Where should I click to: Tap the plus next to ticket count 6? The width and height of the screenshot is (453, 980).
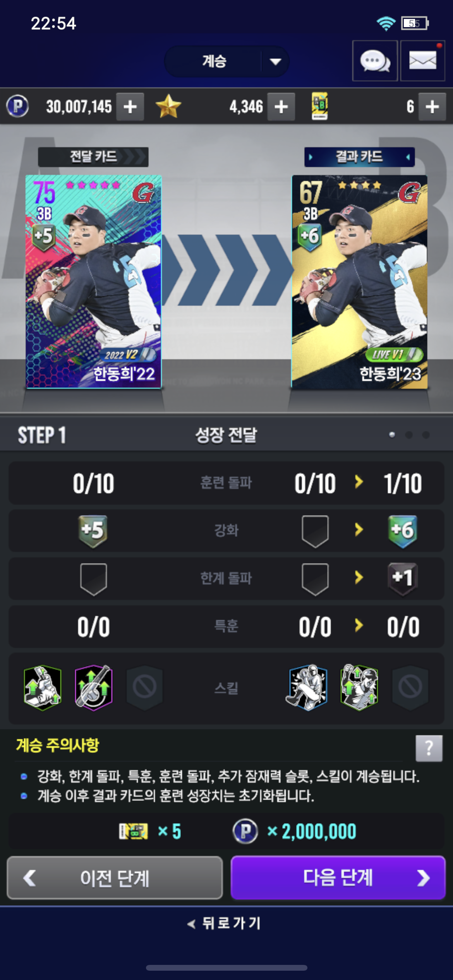click(x=432, y=106)
